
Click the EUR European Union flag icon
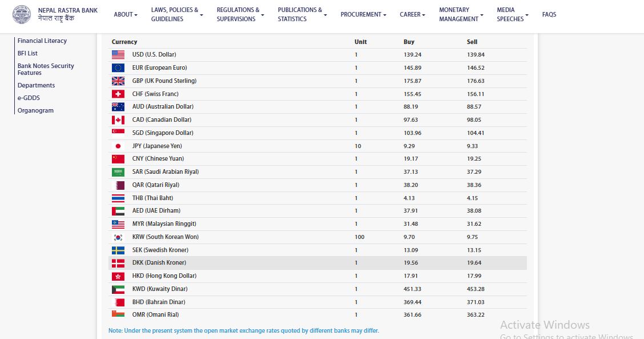coord(118,67)
